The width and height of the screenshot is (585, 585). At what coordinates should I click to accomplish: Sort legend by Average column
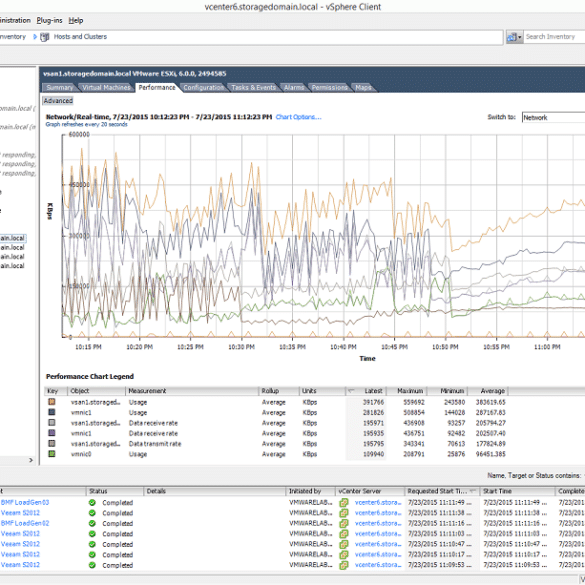[488, 391]
